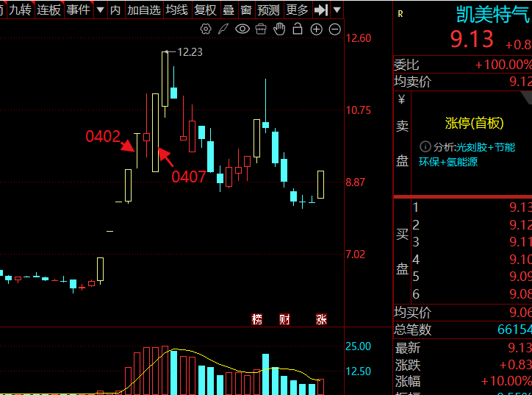This screenshot has width=532, height=395.
Task: Click the 12.60 price axis label
Action: pos(359,38)
